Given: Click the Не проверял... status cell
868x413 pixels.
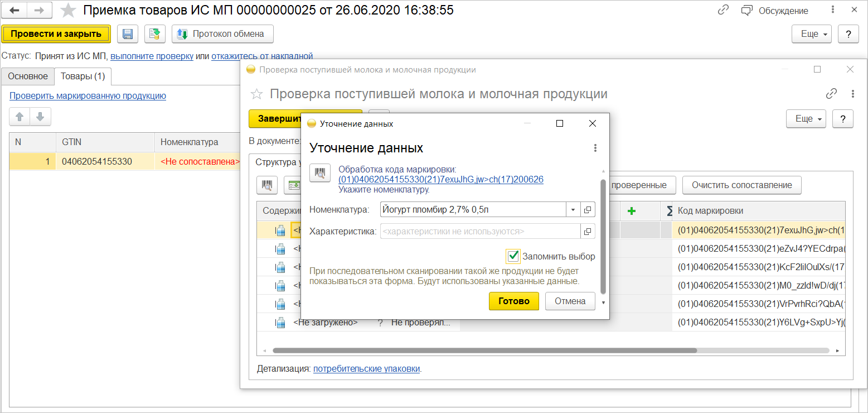Looking at the screenshot, I should pyautogui.click(x=420, y=323).
